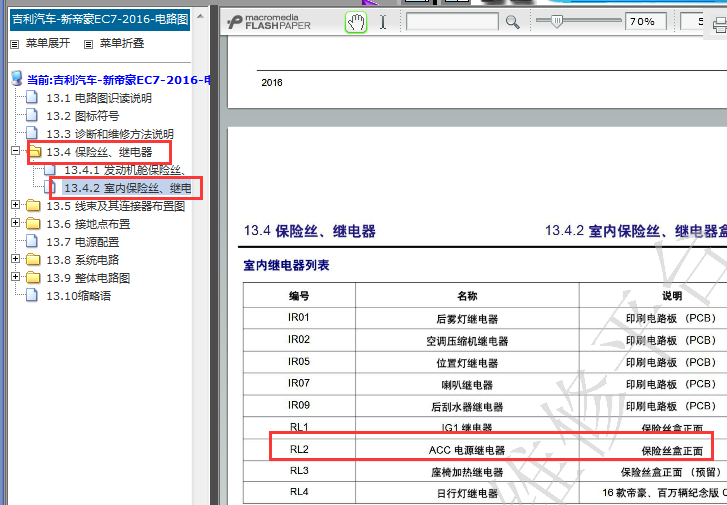Click the 13.2 document page icon

(x=32, y=115)
